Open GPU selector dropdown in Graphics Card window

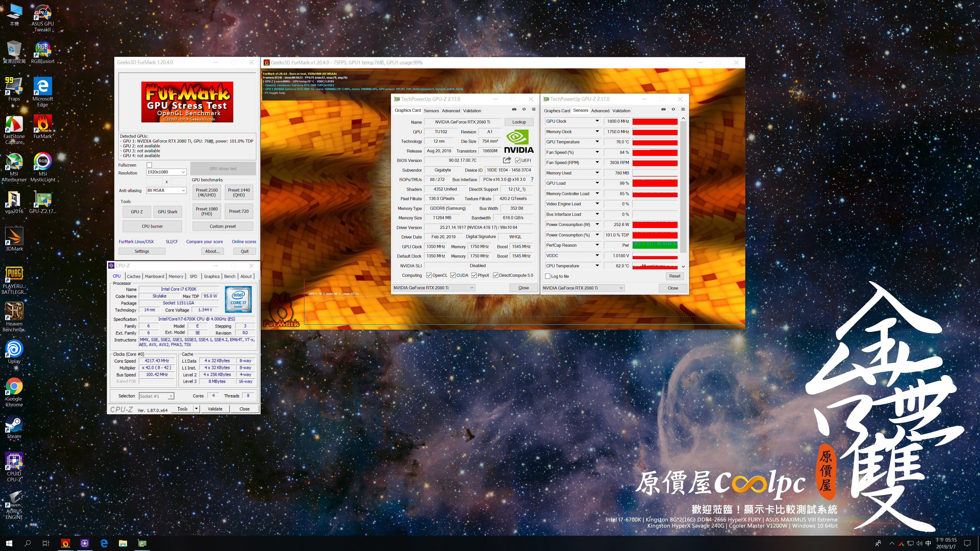click(x=434, y=288)
